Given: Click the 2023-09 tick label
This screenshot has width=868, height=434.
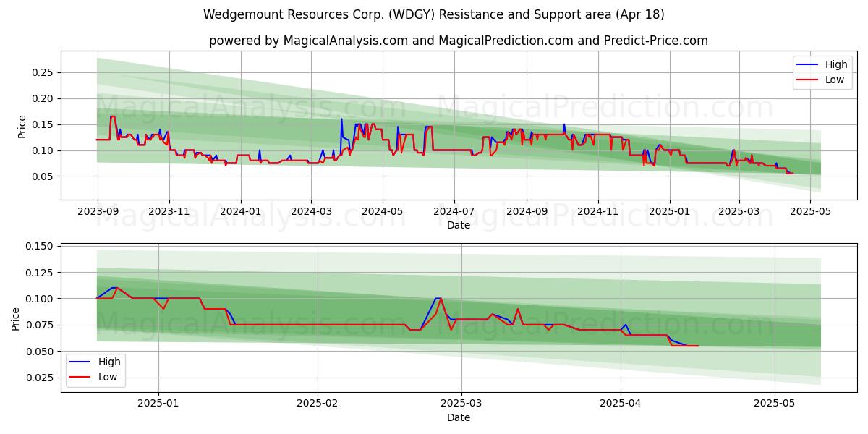Looking at the screenshot, I should (98, 211).
